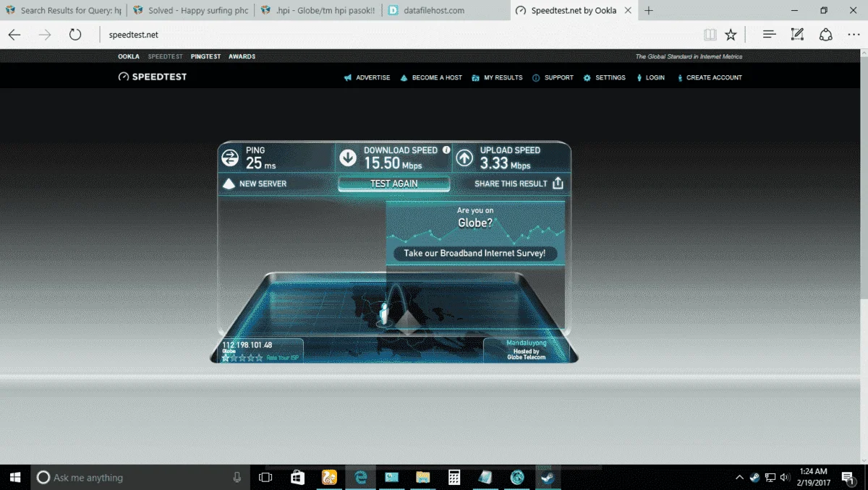Click the Cortana microphone icon
Image resolution: width=868 pixels, height=490 pixels.
tap(237, 477)
